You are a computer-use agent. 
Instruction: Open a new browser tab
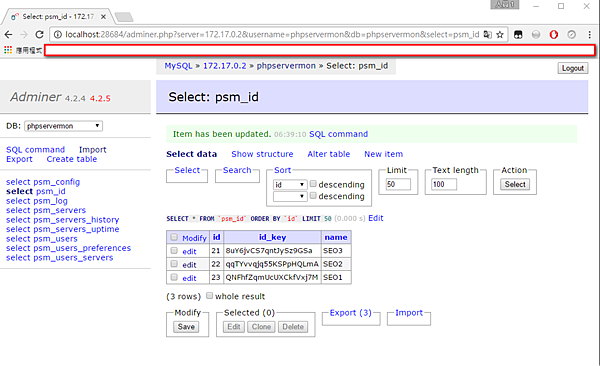pos(124,17)
